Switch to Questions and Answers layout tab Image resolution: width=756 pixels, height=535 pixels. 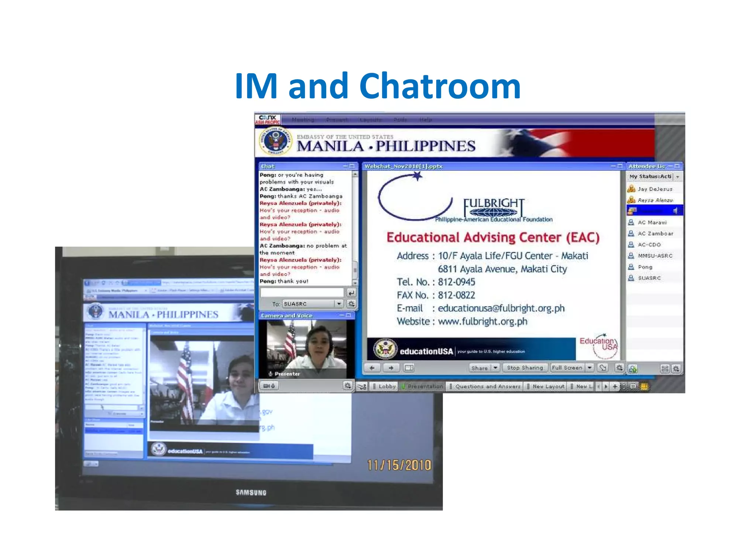click(x=485, y=386)
